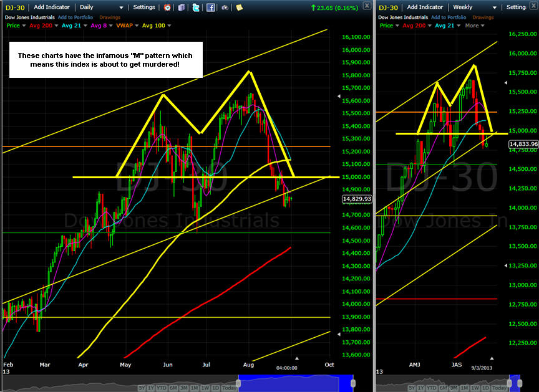
Task: Close the daily chart panel
Action: coord(368,7)
